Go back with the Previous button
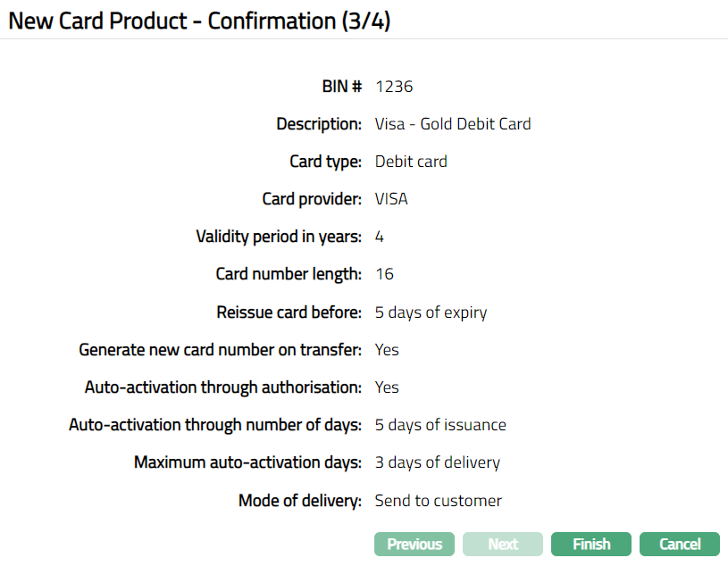 tap(414, 545)
